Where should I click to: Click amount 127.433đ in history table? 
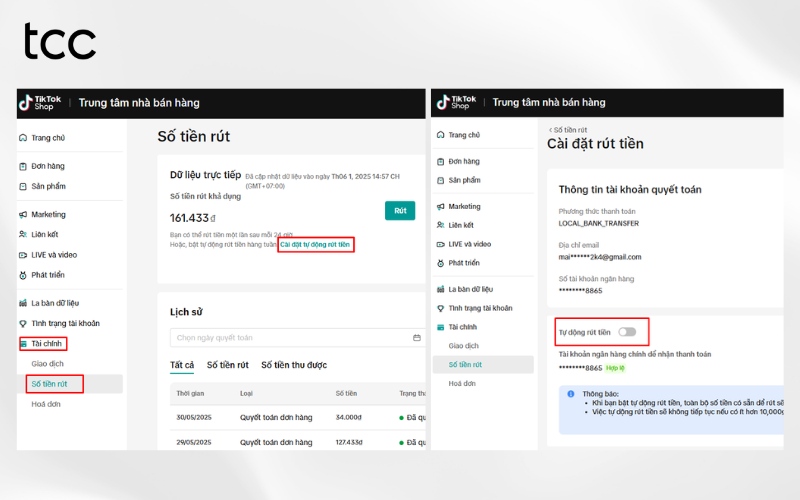tap(349, 442)
